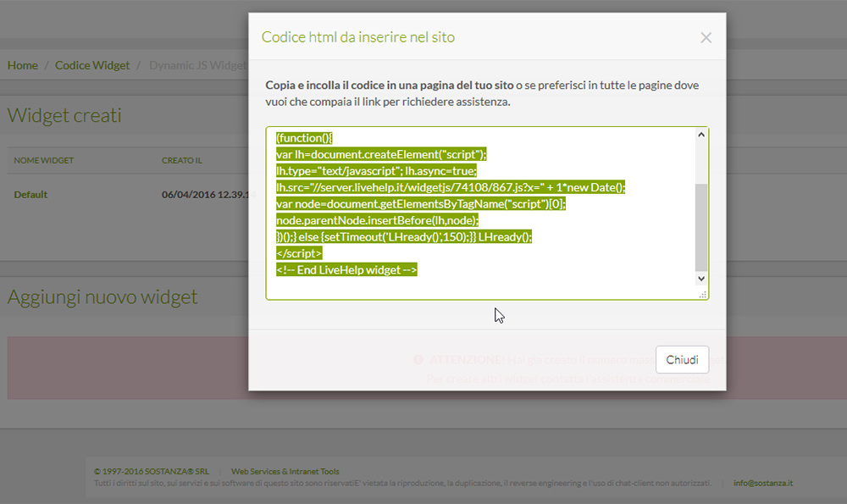This screenshot has height=504, width=847.
Task: Click the (function(){ code line
Action: pyautogui.click(x=304, y=138)
